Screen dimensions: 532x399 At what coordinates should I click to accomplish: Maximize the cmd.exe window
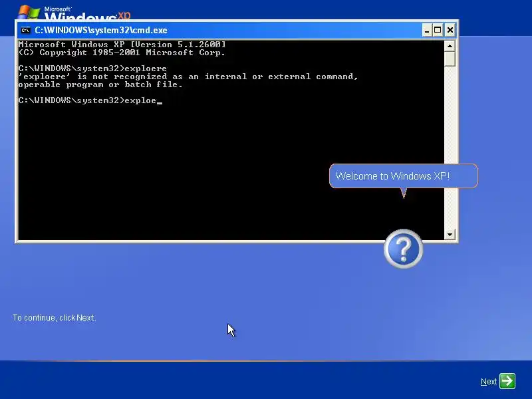click(438, 30)
